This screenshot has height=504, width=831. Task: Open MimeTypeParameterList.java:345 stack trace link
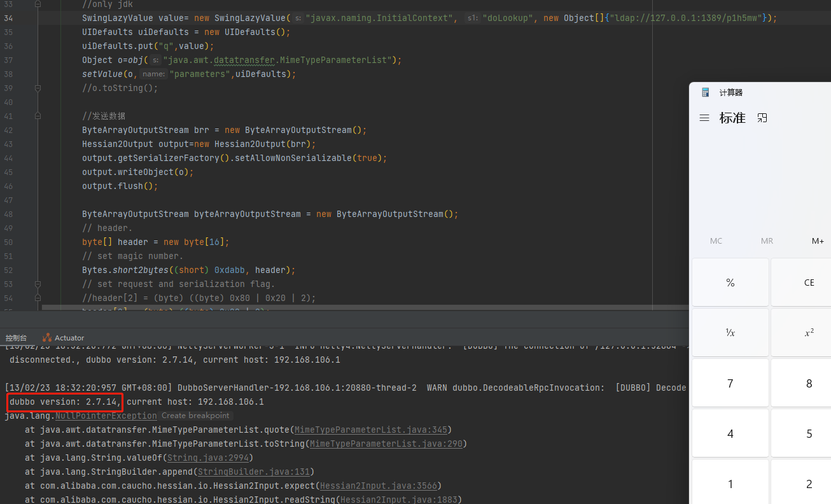point(372,430)
